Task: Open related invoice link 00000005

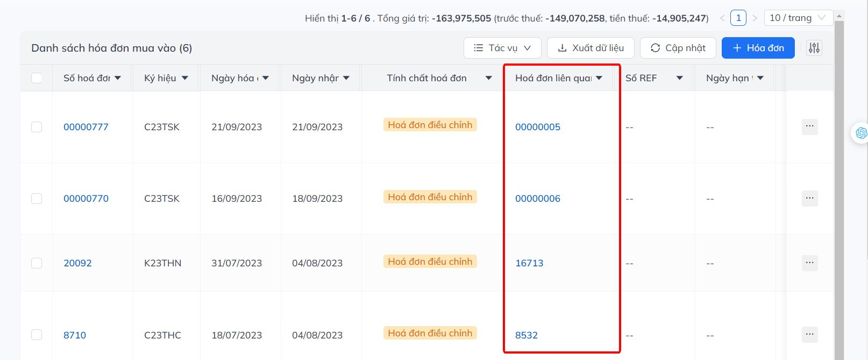Action: pos(538,127)
